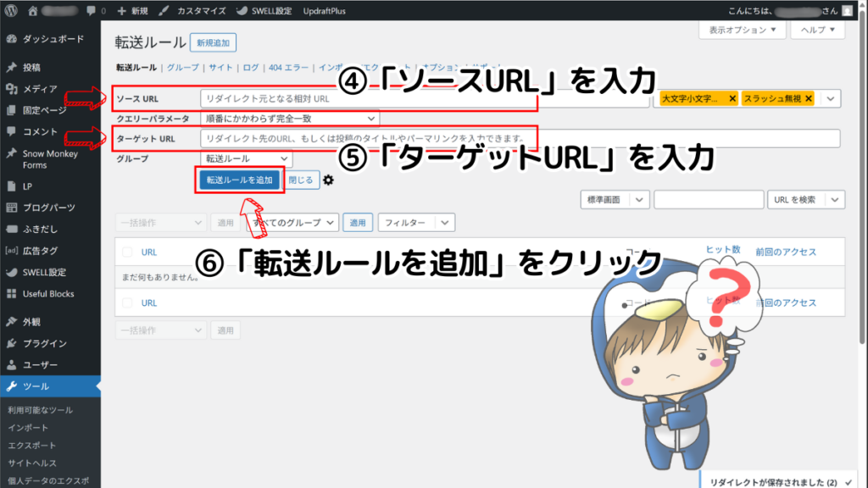868x488 pixels.
Task: Open メディア in the sidebar
Action: pos(50,88)
